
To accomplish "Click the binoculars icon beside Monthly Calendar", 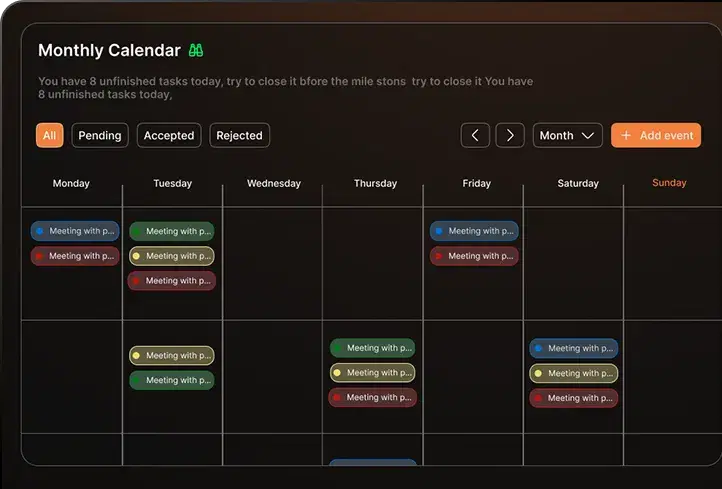I will pos(196,51).
